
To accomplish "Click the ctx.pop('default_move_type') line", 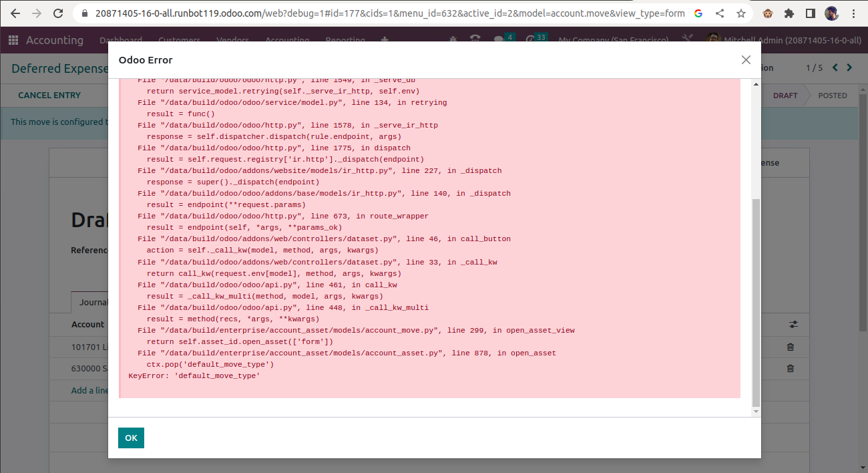I will point(210,365).
